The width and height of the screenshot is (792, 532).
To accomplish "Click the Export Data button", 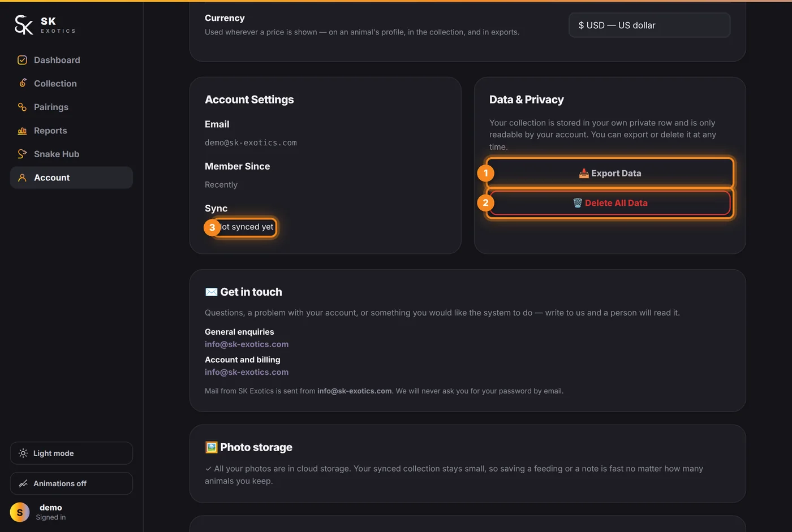I will (610, 173).
